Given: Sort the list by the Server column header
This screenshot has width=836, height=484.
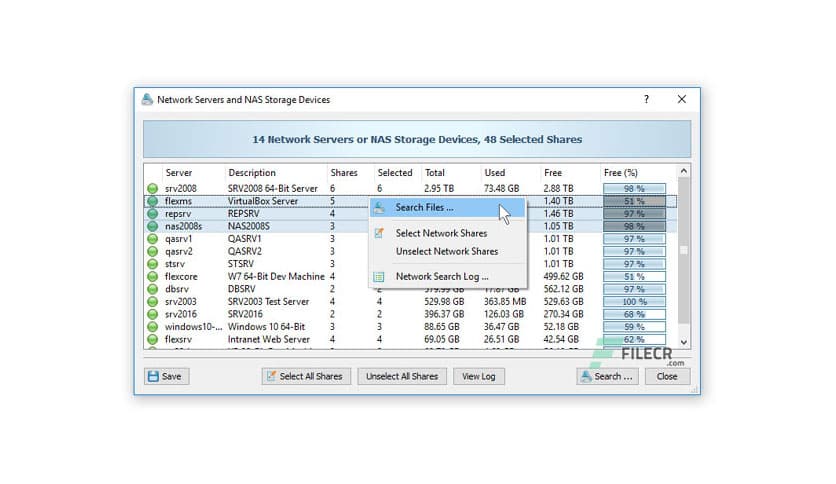Looking at the screenshot, I should pyautogui.click(x=179, y=172).
